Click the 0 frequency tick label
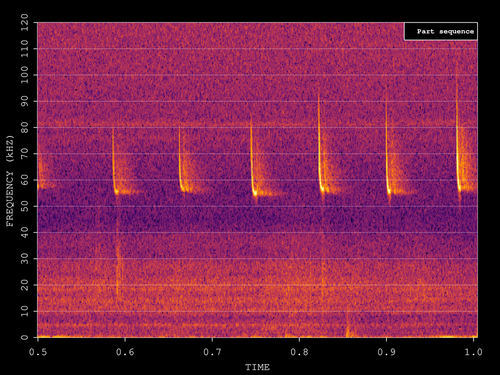Viewport: 500px width, 375px height. pos(25,337)
